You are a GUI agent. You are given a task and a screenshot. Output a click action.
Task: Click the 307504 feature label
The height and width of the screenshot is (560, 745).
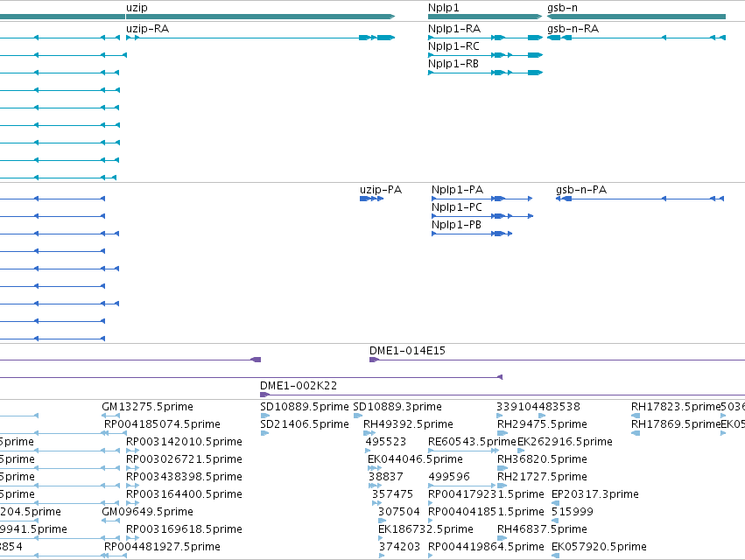(399, 512)
